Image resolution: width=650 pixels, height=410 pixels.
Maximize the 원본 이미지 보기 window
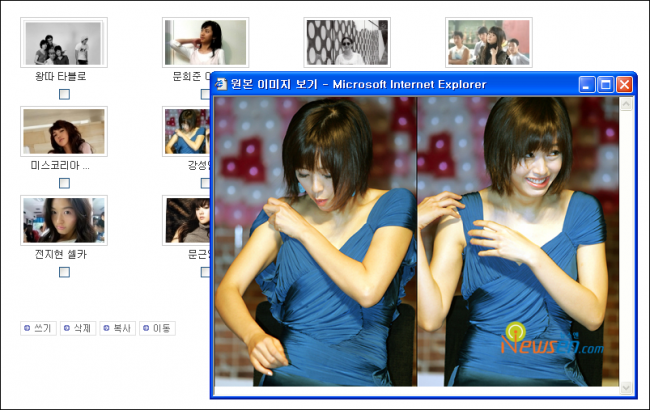pos(605,85)
